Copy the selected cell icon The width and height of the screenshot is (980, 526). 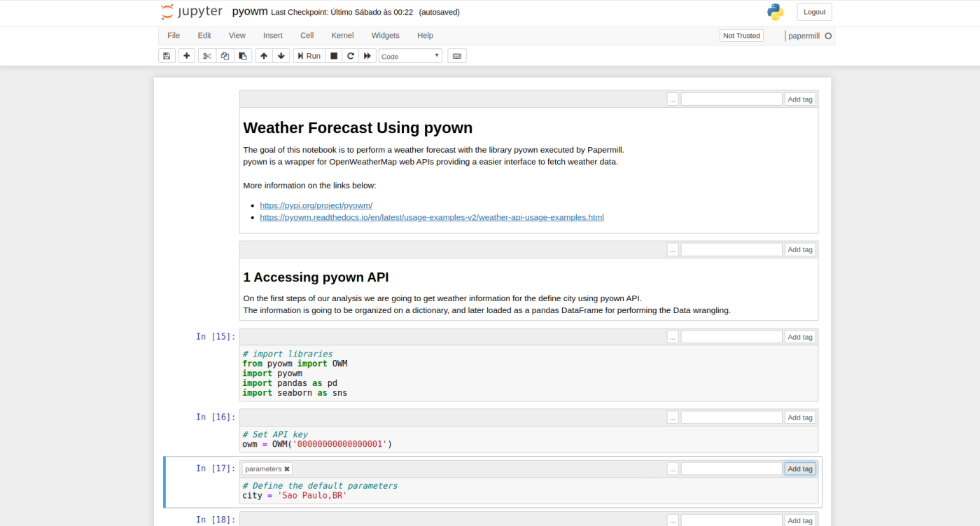(225, 55)
